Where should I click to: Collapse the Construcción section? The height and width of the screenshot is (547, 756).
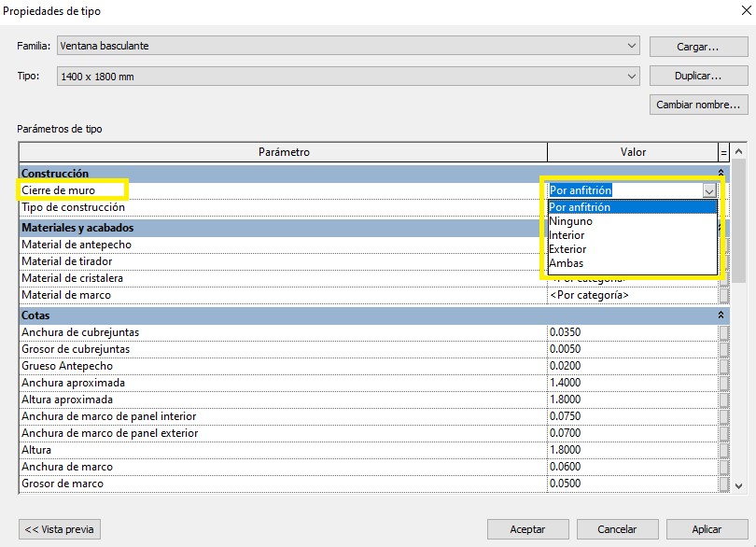(x=721, y=174)
